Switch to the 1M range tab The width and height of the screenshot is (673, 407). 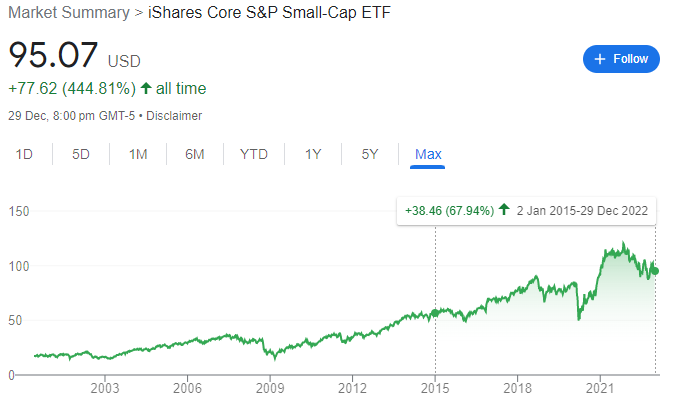point(138,154)
